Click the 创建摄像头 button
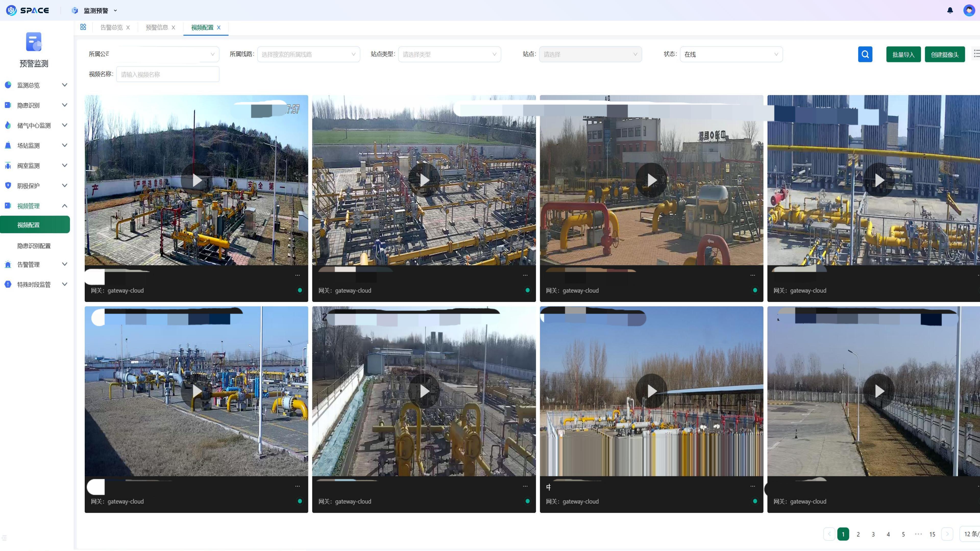This screenshot has width=980, height=551. (x=945, y=54)
